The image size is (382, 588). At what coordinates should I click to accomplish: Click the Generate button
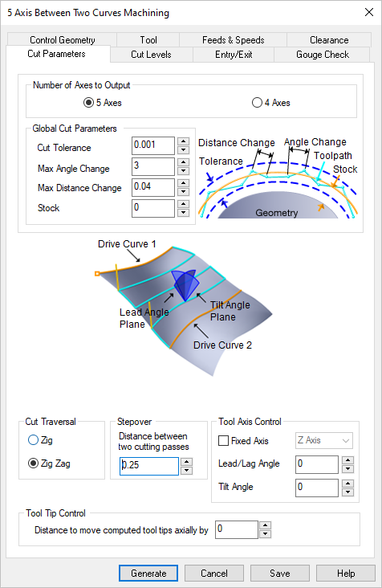point(148,574)
